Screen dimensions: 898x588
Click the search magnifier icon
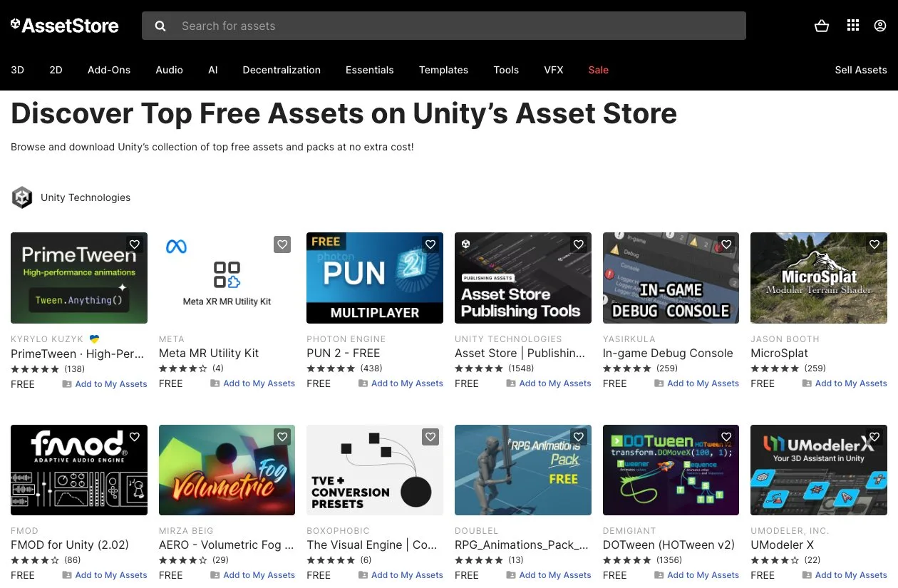click(160, 26)
